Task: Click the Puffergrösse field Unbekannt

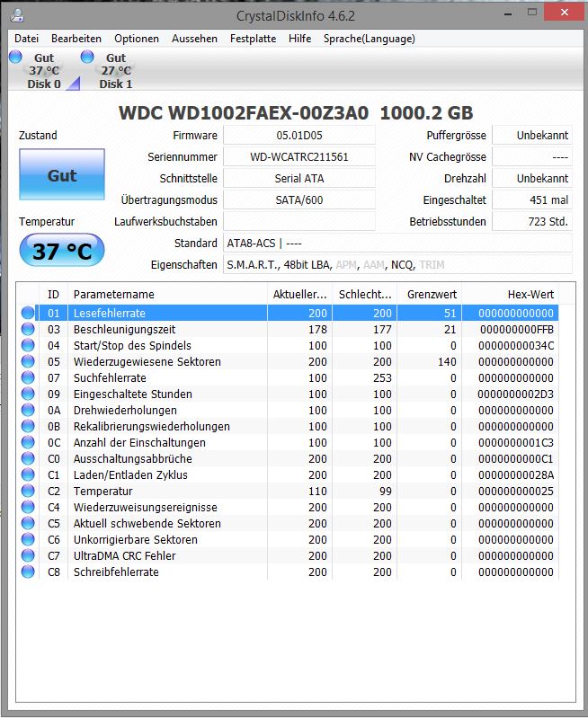Action: [x=532, y=135]
